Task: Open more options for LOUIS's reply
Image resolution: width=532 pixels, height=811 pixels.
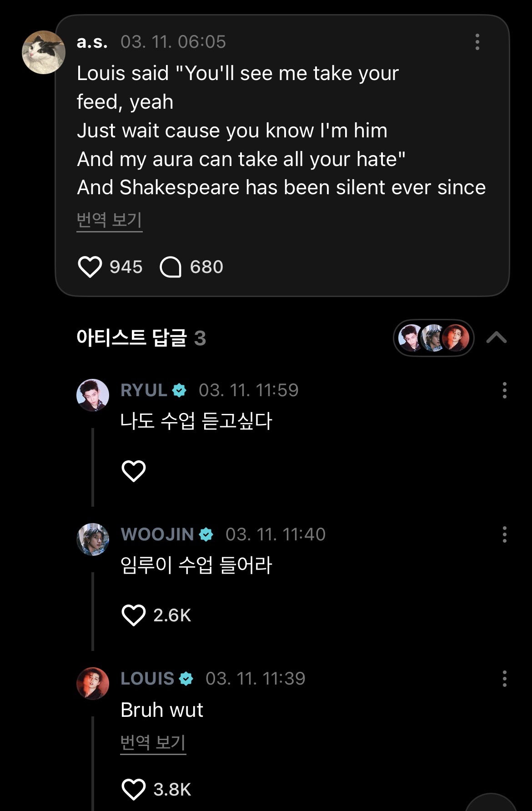Action: coord(504,679)
